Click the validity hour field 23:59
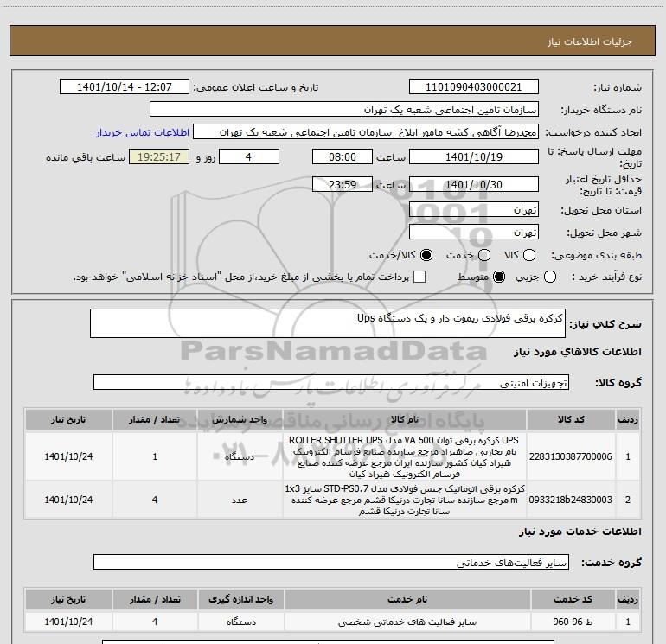666x644 pixels. point(343,184)
